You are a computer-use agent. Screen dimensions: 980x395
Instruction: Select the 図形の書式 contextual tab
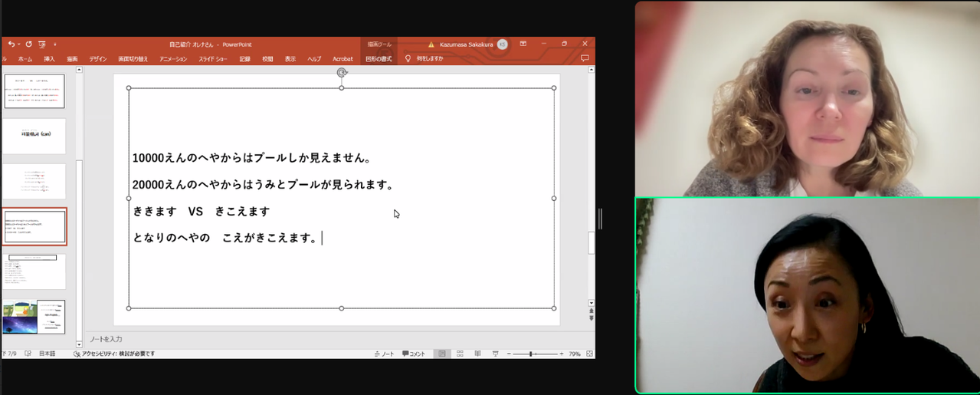coord(379,59)
